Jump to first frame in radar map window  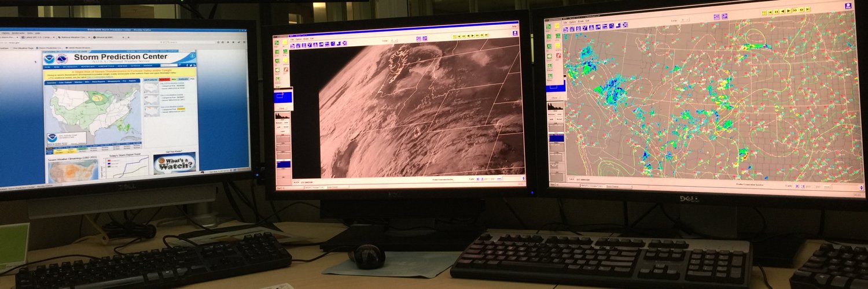click(x=770, y=12)
